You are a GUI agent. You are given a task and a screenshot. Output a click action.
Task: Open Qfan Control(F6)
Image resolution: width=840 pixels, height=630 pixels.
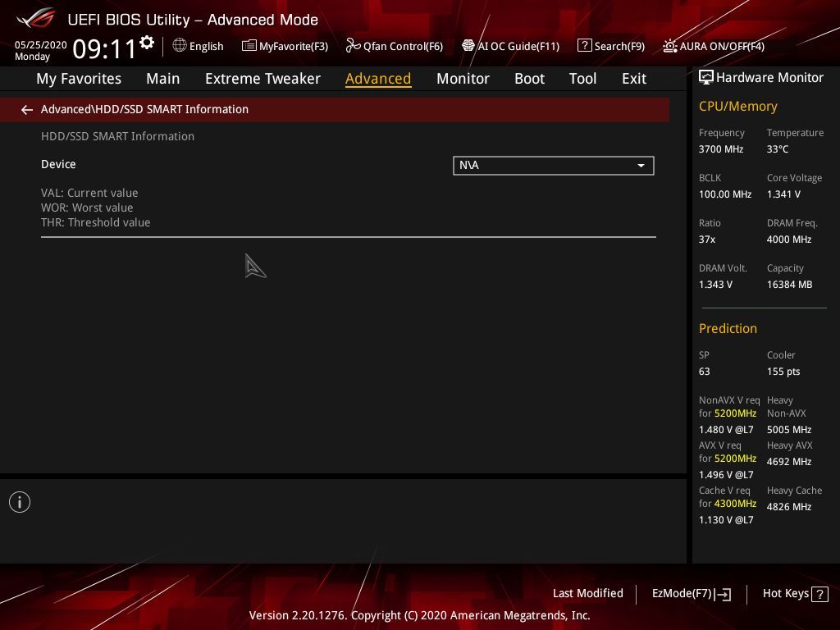395,46
